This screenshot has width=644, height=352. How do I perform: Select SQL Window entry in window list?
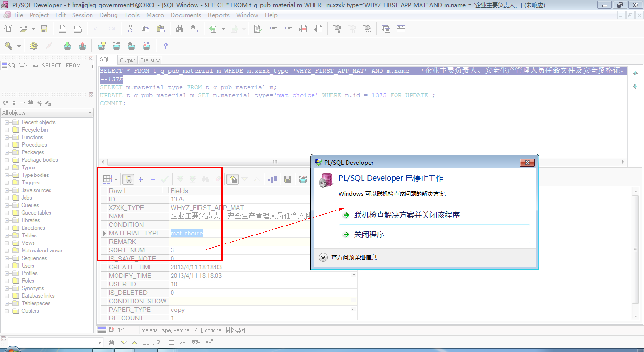(47, 66)
